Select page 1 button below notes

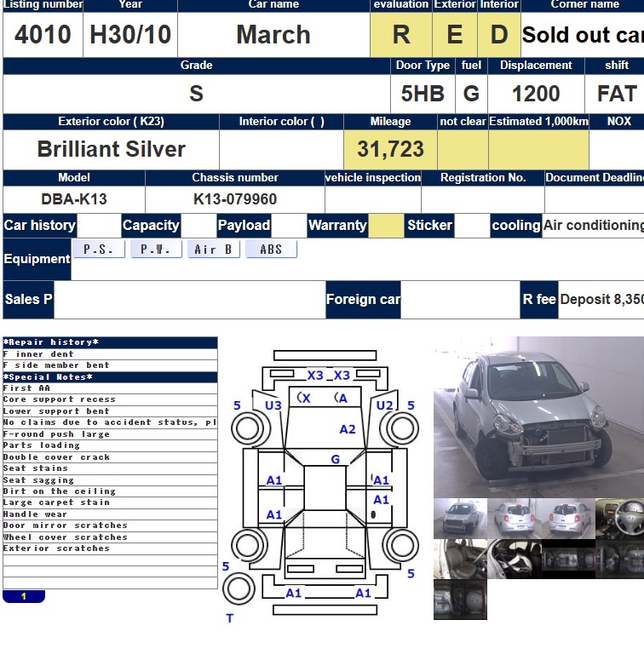(24, 596)
